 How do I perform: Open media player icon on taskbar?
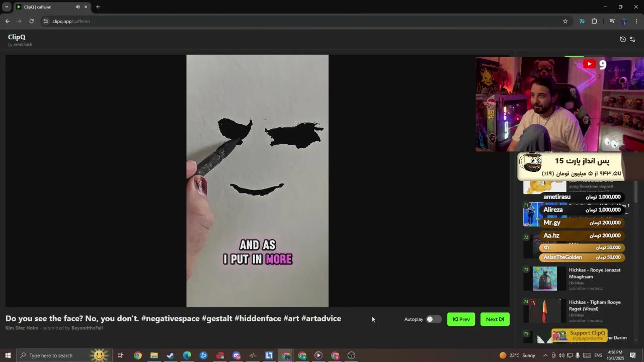pyautogui.click(x=318, y=355)
